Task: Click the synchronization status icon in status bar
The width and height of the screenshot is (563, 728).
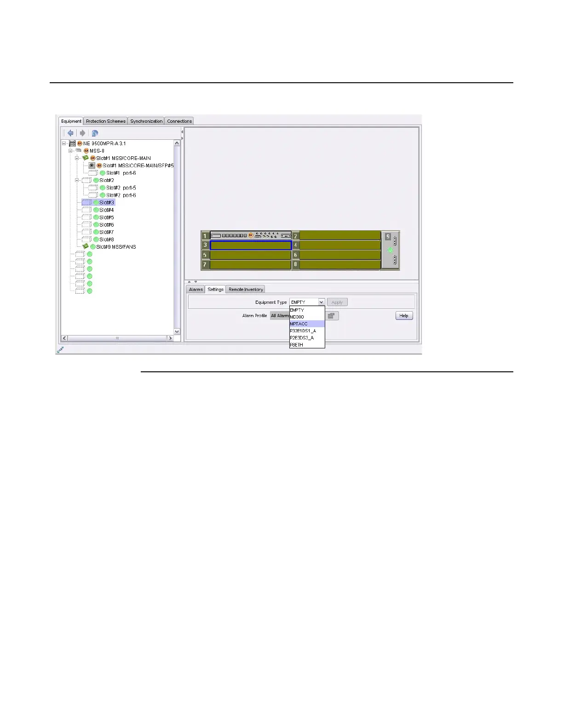Action: (x=60, y=350)
